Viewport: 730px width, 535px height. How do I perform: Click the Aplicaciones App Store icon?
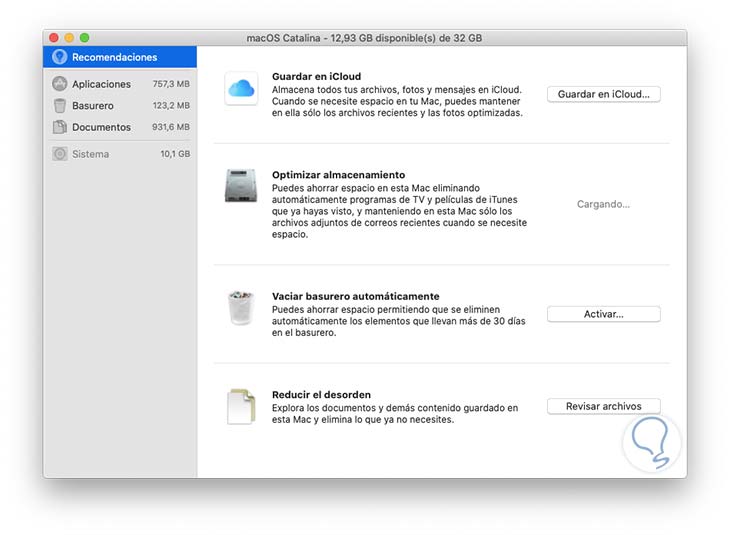pyautogui.click(x=60, y=84)
